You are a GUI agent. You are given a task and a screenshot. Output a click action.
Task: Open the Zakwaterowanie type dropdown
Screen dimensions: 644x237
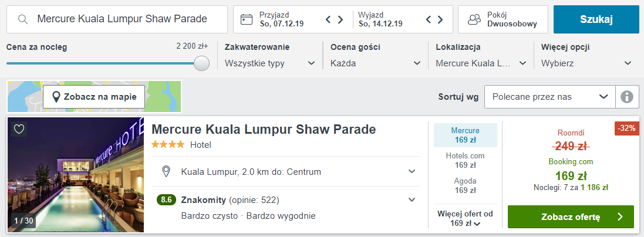pyautogui.click(x=270, y=63)
